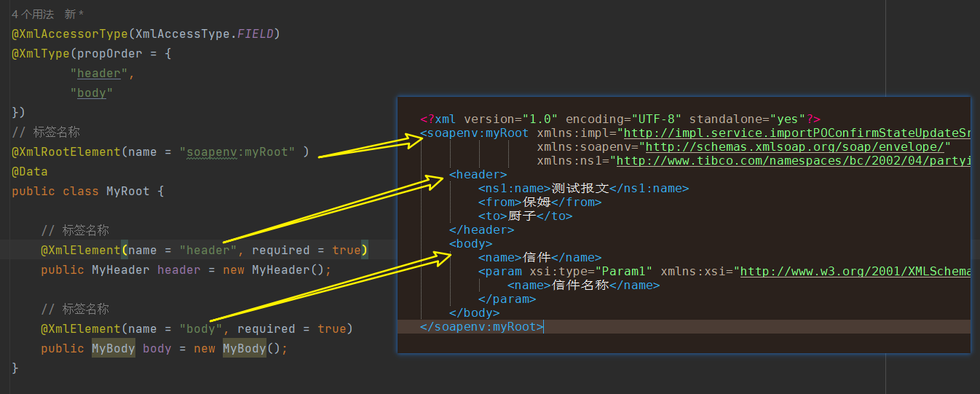Click the closing </soapenv:myRoot> tag
The height and width of the screenshot is (394, 980).
click(x=481, y=327)
